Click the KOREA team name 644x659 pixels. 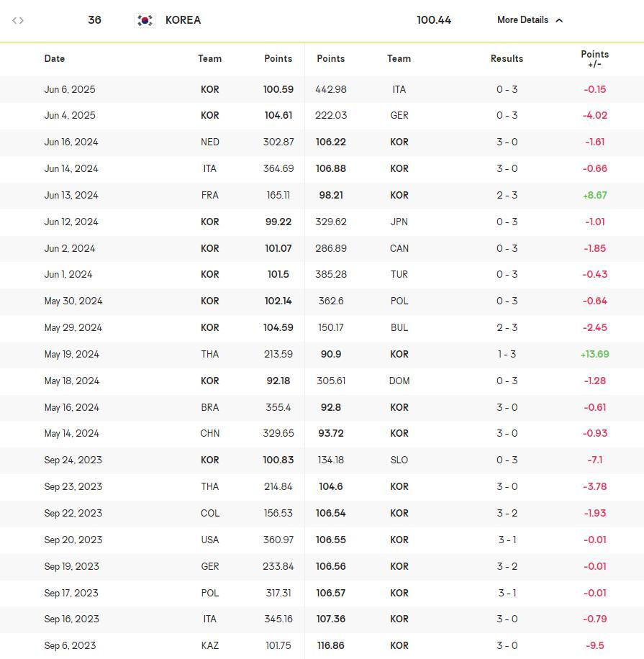click(183, 20)
